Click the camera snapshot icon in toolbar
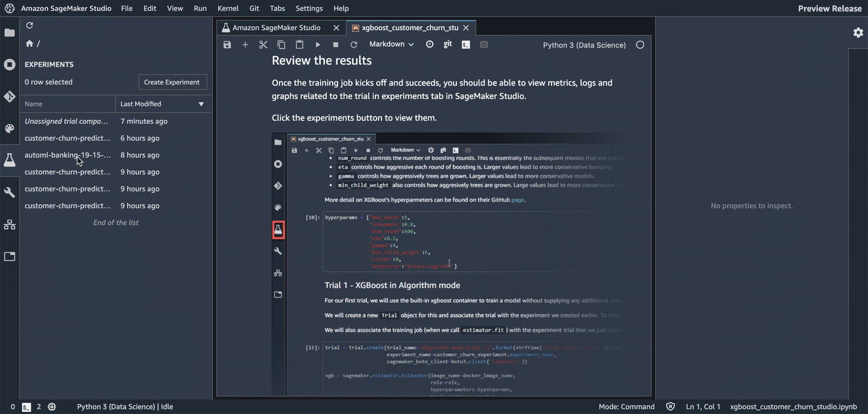The width and height of the screenshot is (868, 414). (x=484, y=45)
